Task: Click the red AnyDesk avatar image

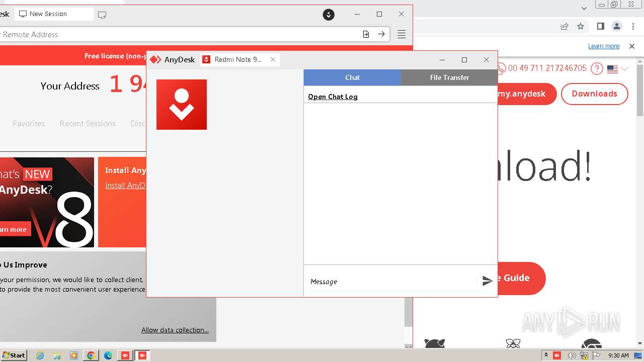Action: [x=182, y=105]
